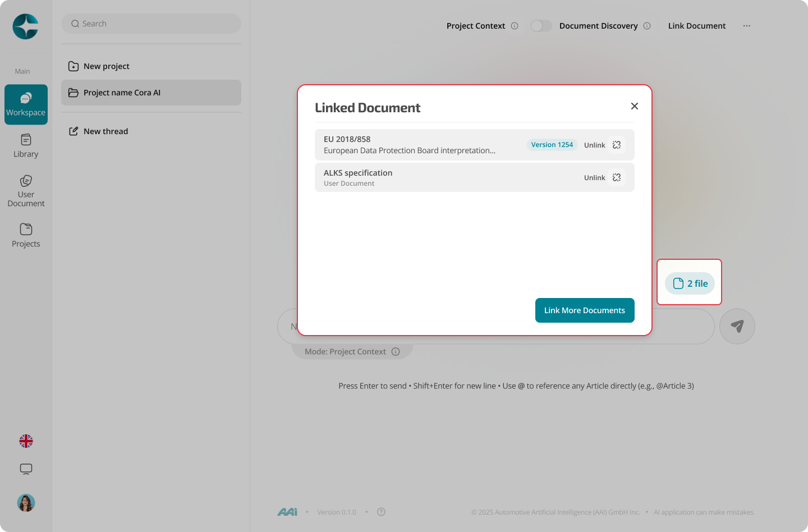Click the User Document subtitle under ALKS

click(x=349, y=184)
